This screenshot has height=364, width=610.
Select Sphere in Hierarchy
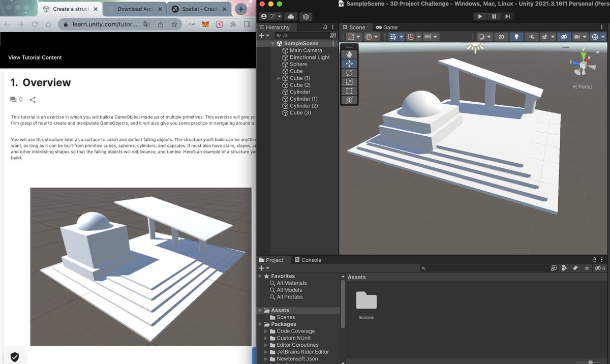point(294,65)
